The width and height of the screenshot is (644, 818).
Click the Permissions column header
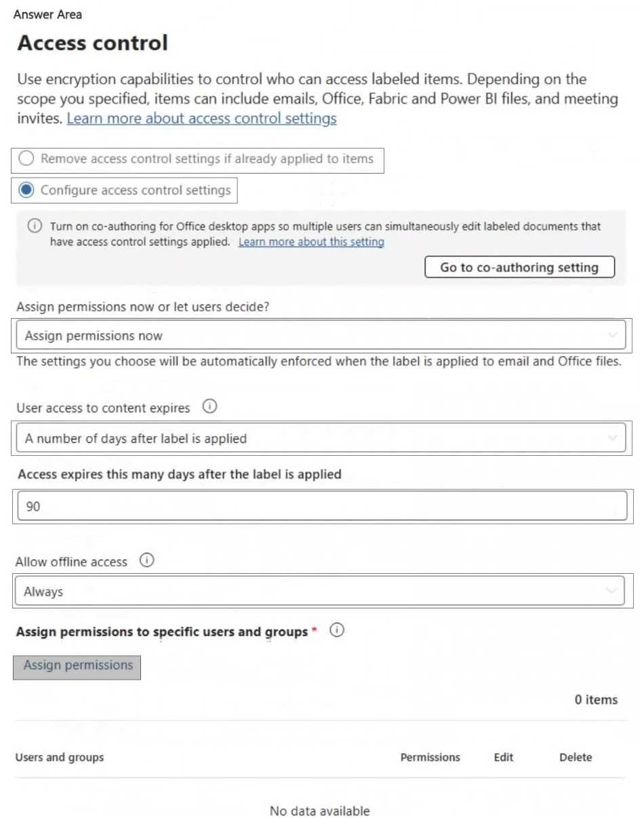pyautogui.click(x=430, y=757)
